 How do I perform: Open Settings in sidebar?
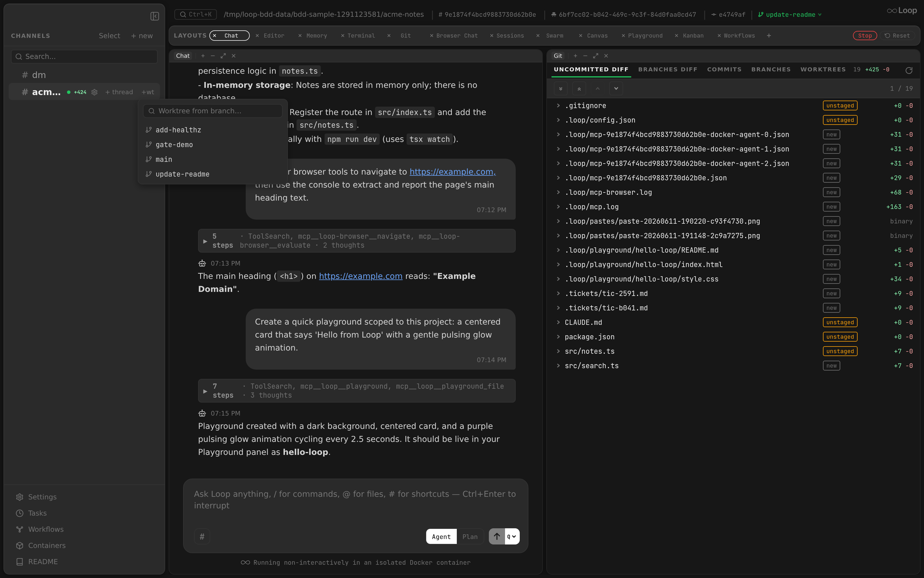[x=36, y=497]
